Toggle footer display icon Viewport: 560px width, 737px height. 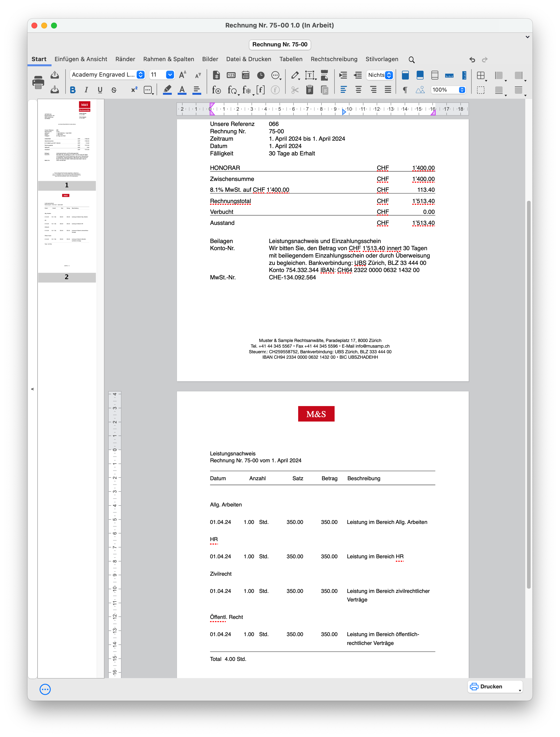point(420,75)
